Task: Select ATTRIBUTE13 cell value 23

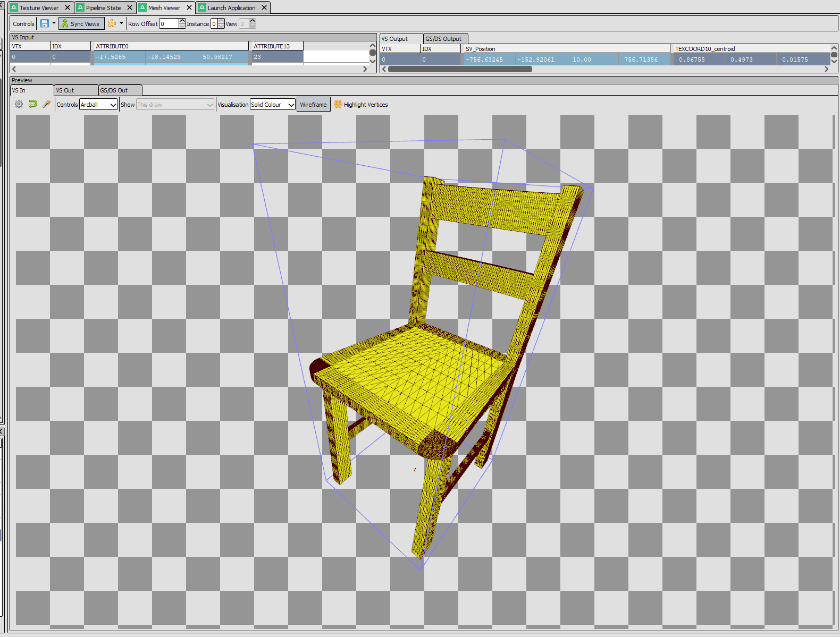Action: [276, 57]
